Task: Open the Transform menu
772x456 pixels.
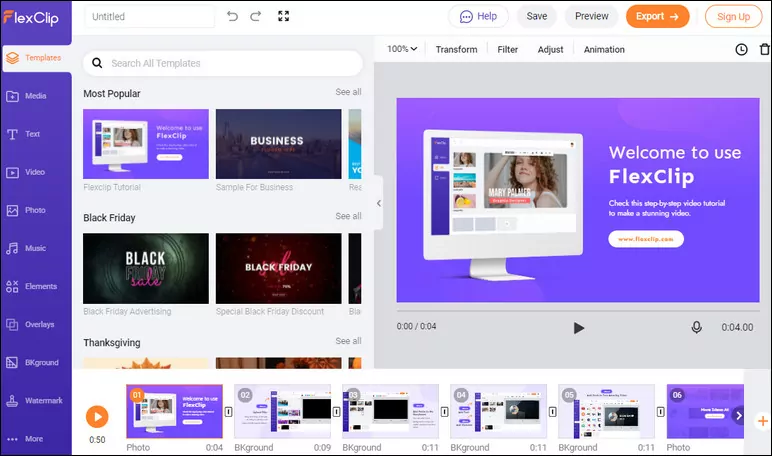Action: [456, 49]
